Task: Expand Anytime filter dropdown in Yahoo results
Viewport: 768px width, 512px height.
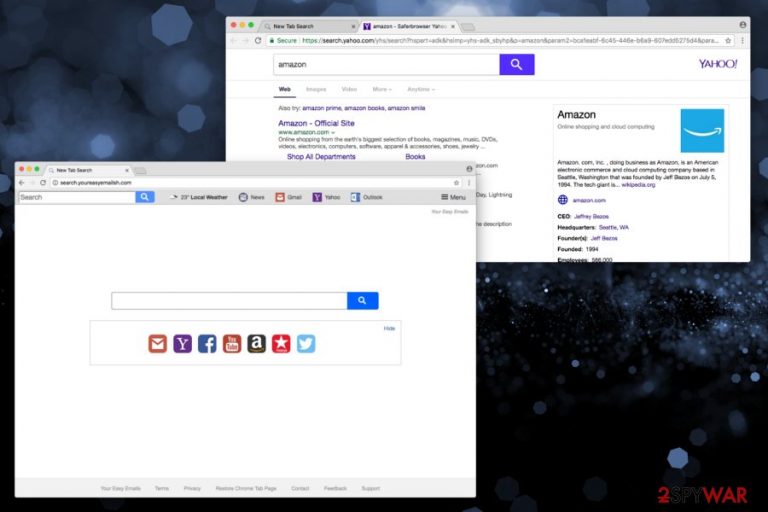Action: click(x=421, y=89)
